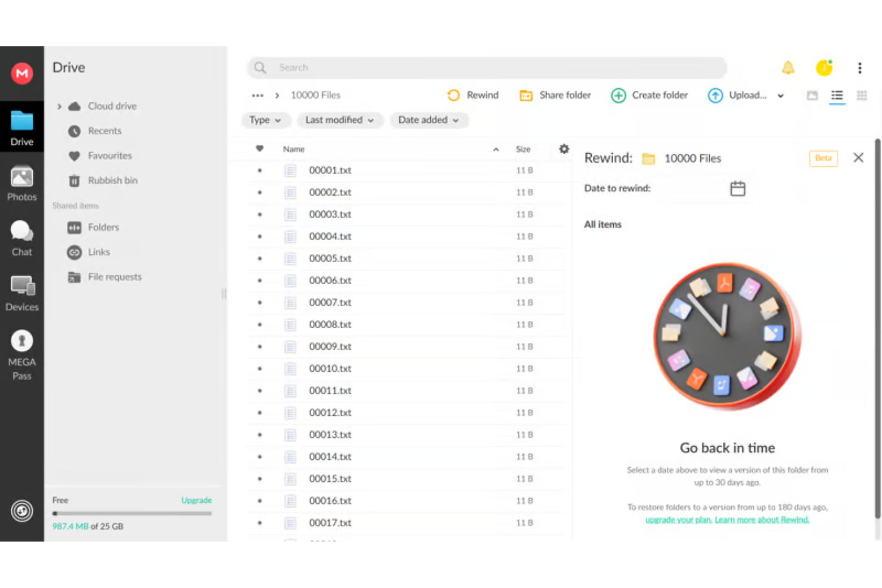
Task: Click the Create folder icon
Action: [618, 95]
